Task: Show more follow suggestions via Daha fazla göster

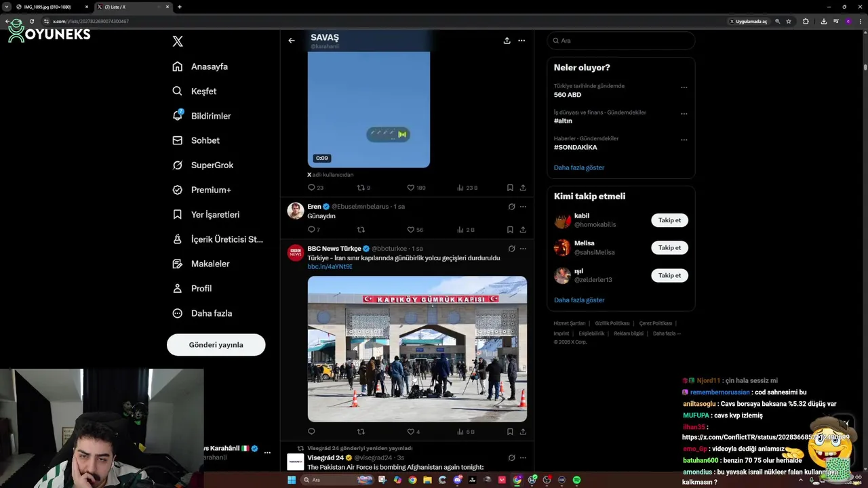Action: tap(579, 300)
